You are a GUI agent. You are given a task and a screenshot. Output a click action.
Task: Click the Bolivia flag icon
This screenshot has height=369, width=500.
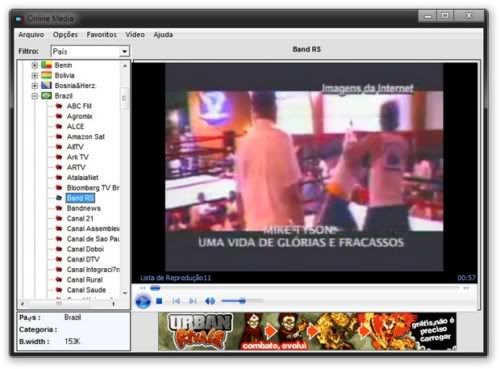pyautogui.click(x=46, y=75)
